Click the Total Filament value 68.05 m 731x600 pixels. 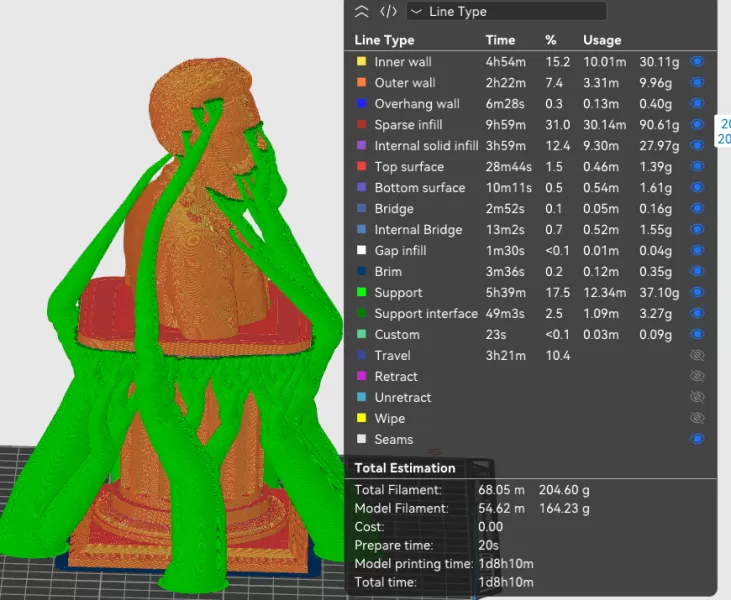(501, 490)
